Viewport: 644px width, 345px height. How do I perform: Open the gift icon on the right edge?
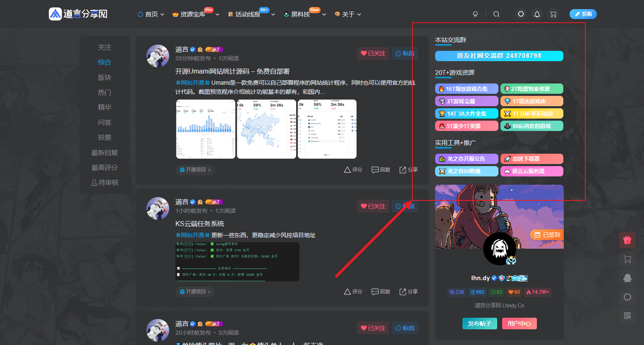coord(627,240)
